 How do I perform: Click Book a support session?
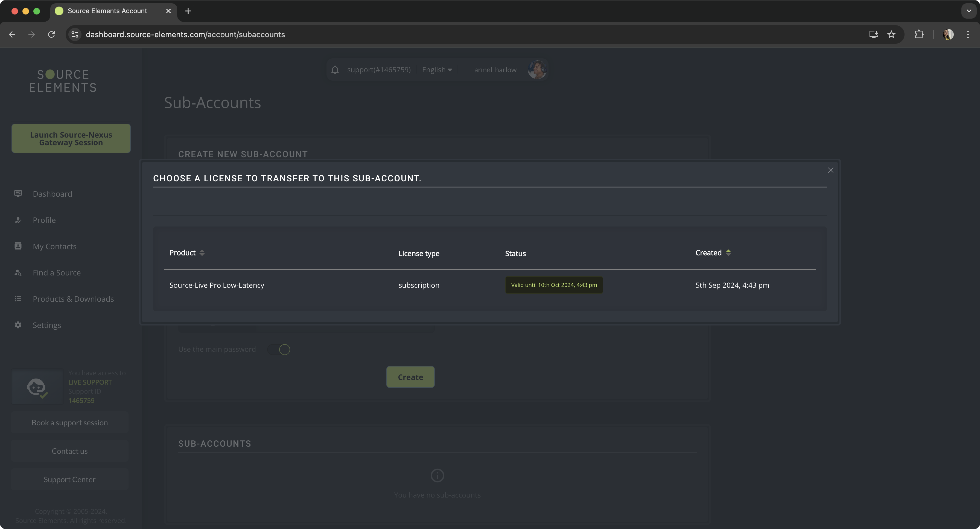70,422
